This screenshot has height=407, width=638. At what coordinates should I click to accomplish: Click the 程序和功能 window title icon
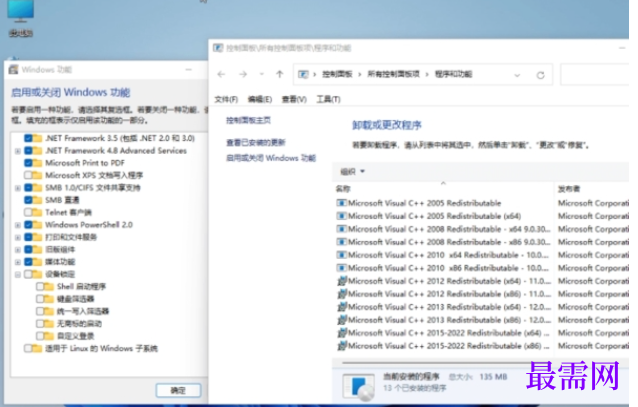[218, 48]
